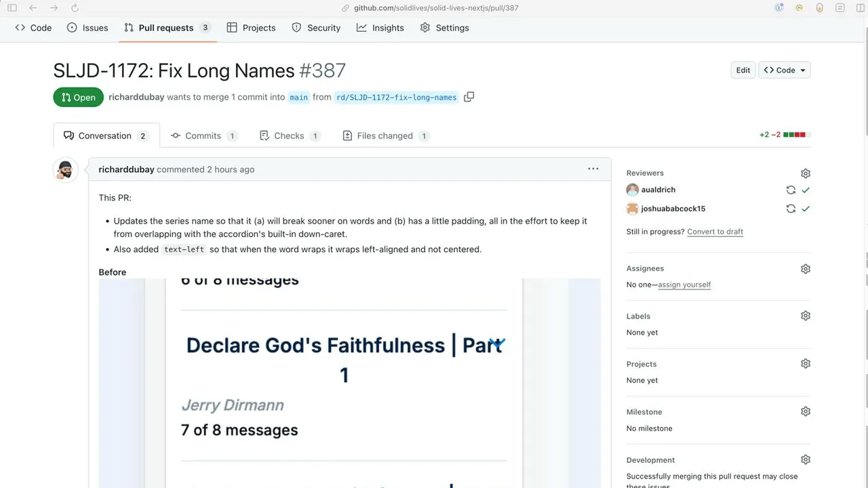
Task: Open the Code dropdown button
Action: 785,70
